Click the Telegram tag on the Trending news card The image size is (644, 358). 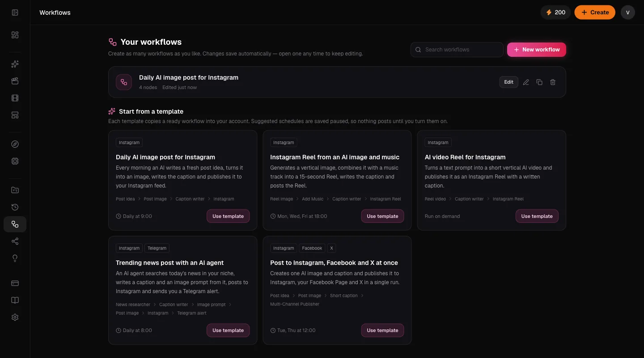tap(157, 248)
